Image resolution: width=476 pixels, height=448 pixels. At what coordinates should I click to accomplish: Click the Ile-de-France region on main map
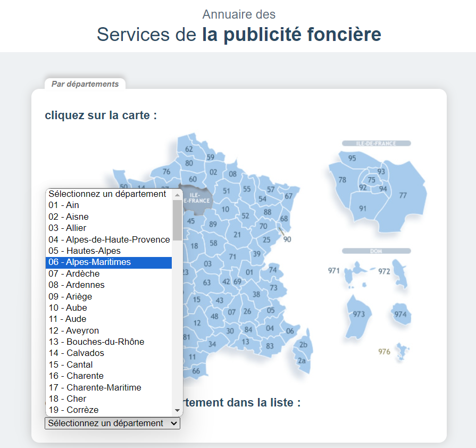click(196, 198)
